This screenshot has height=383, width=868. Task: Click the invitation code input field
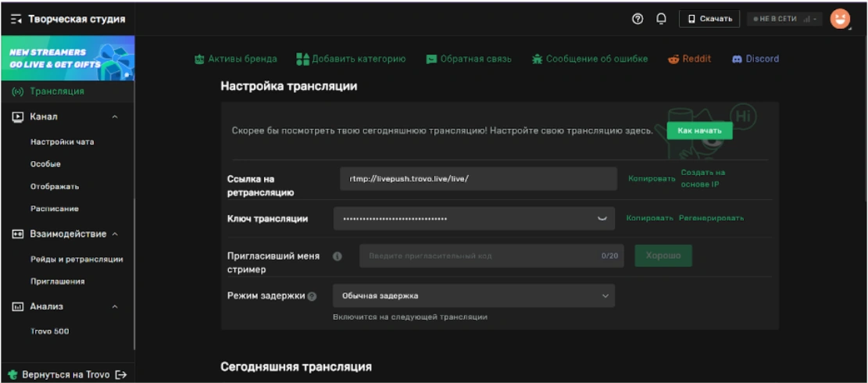491,256
